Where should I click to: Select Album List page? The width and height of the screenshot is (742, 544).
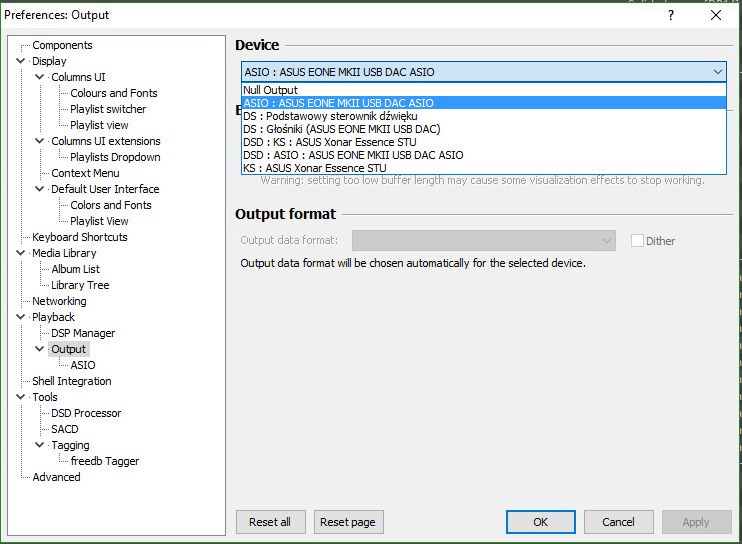pyautogui.click(x=75, y=269)
